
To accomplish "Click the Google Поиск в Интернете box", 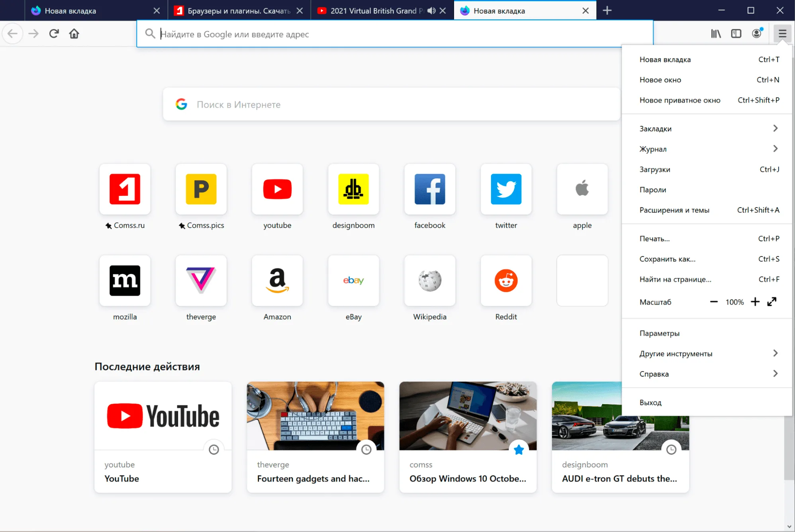I will click(x=392, y=104).
